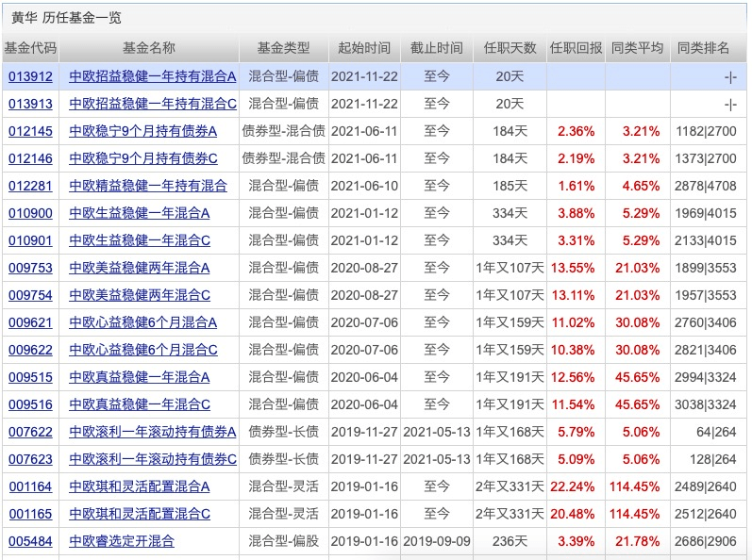Viewport: 752px width, 560px height.
Task: Click the 基金类型 column header
Action: 283,48
